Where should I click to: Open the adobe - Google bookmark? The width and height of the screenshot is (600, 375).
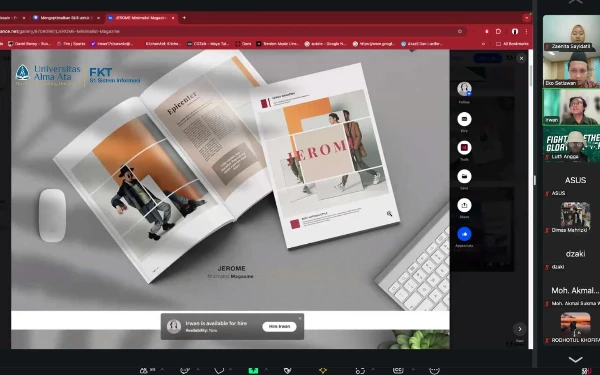[325, 44]
